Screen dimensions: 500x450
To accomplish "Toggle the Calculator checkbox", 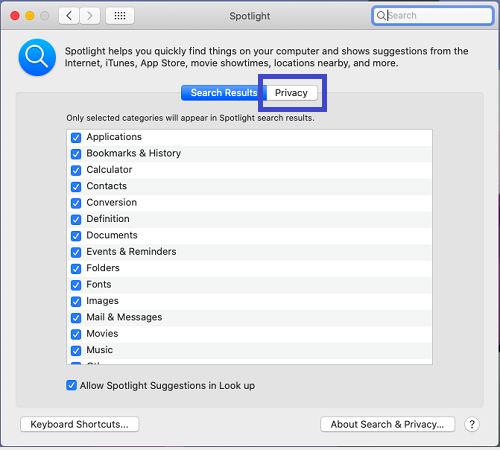I will click(x=76, y=170).
